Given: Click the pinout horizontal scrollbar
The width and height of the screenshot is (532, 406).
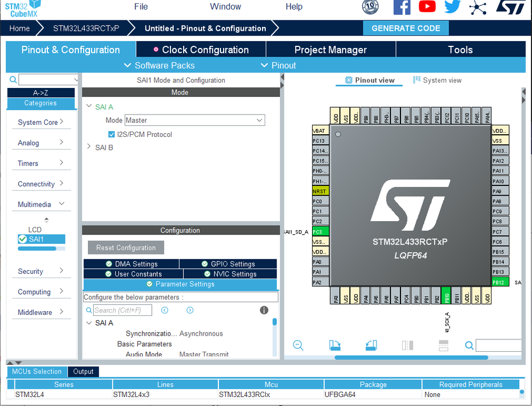Looking at the screenshot, I should tap(411, 358).
